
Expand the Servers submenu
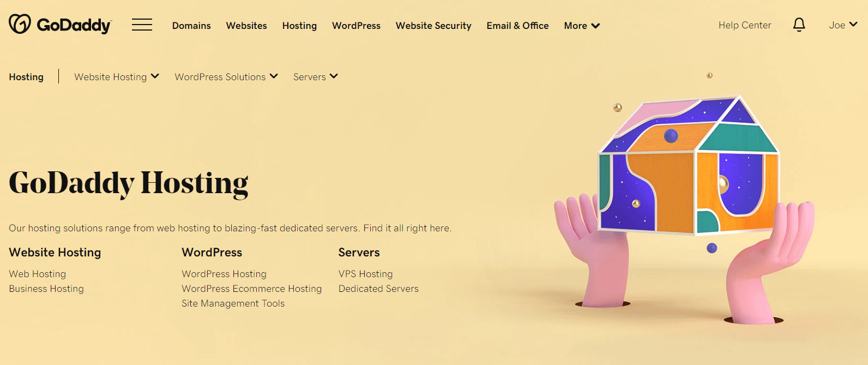point(316,77)
